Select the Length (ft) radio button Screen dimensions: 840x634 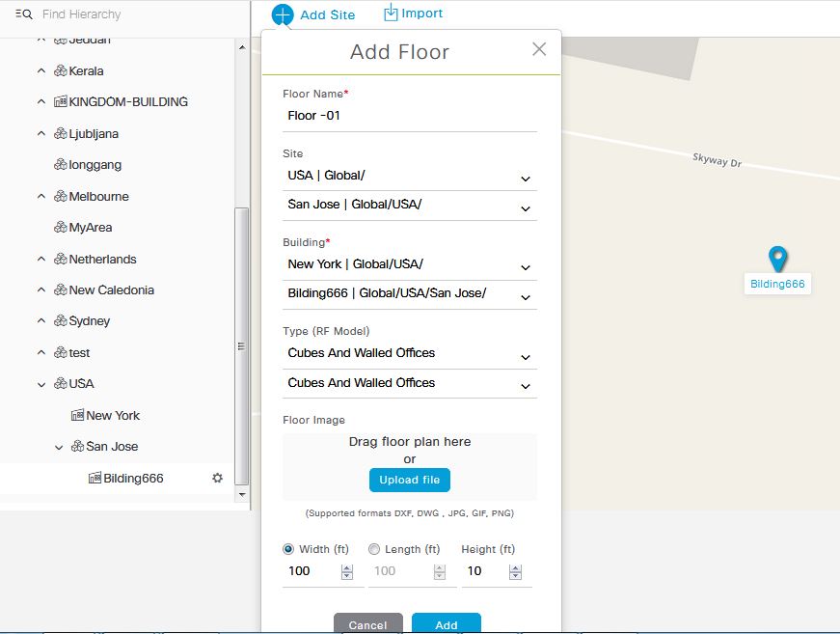click(x=374, y=549)
